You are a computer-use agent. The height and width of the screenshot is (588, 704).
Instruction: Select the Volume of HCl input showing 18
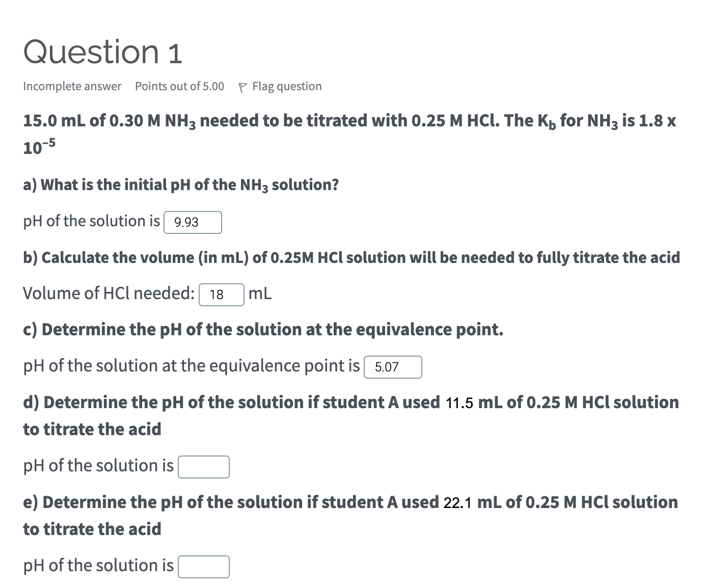click(x=221, y=295)
